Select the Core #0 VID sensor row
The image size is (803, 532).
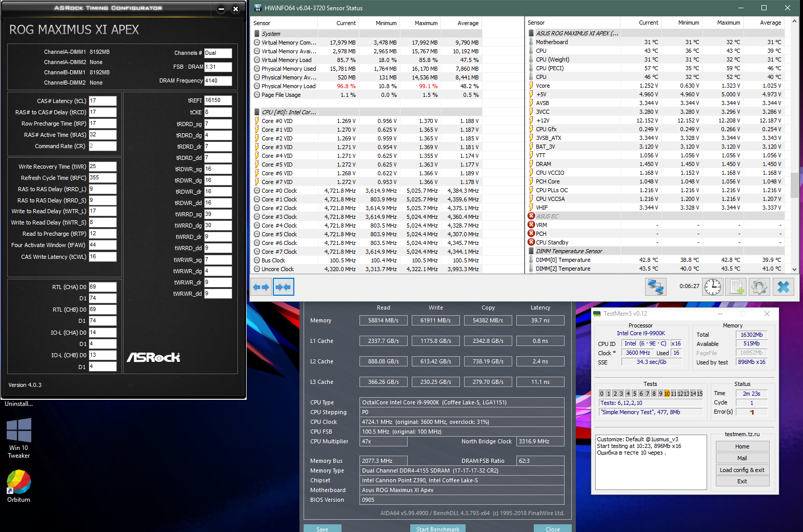pos(367,121)
